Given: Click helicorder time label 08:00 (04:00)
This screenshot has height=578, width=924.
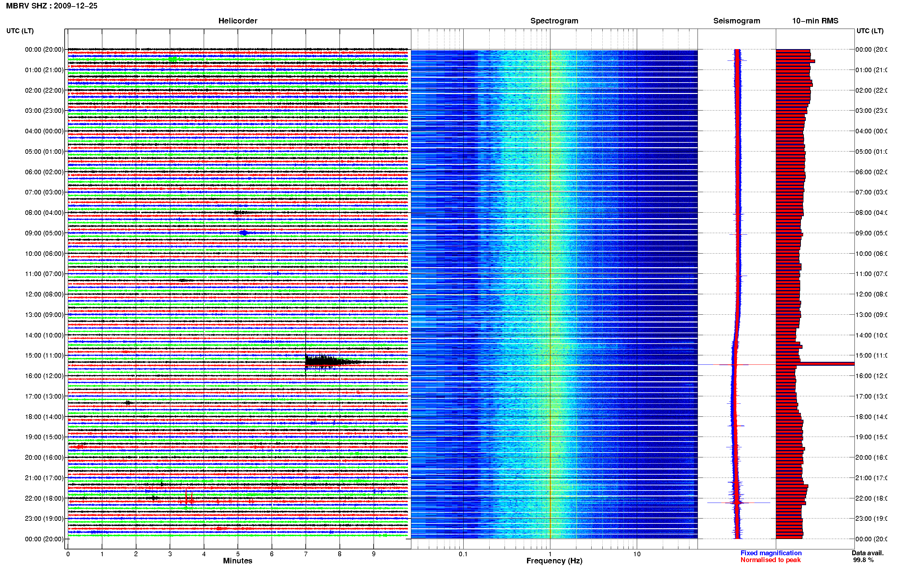Looking at the screenshot, I should point(44,213).
